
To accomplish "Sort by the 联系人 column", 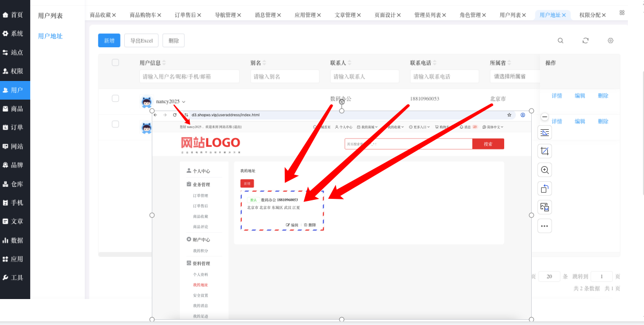I will 350,63.
